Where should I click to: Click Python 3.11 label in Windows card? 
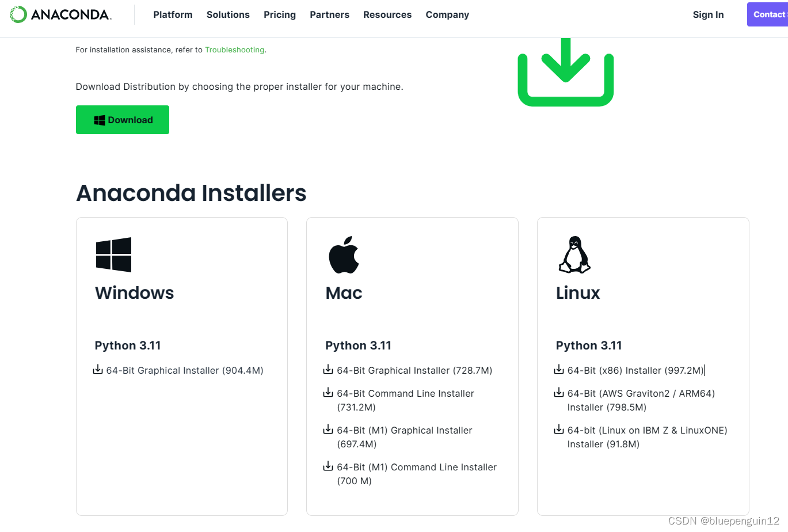pos(128,345)
